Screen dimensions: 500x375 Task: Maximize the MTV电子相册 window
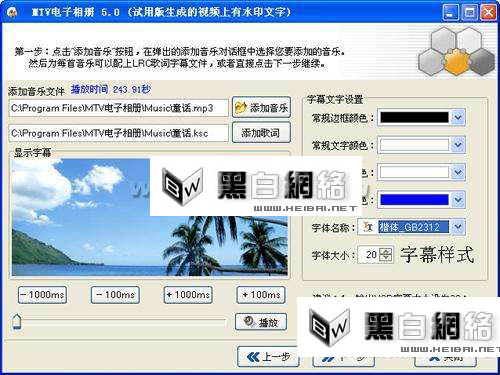(470, 13)
